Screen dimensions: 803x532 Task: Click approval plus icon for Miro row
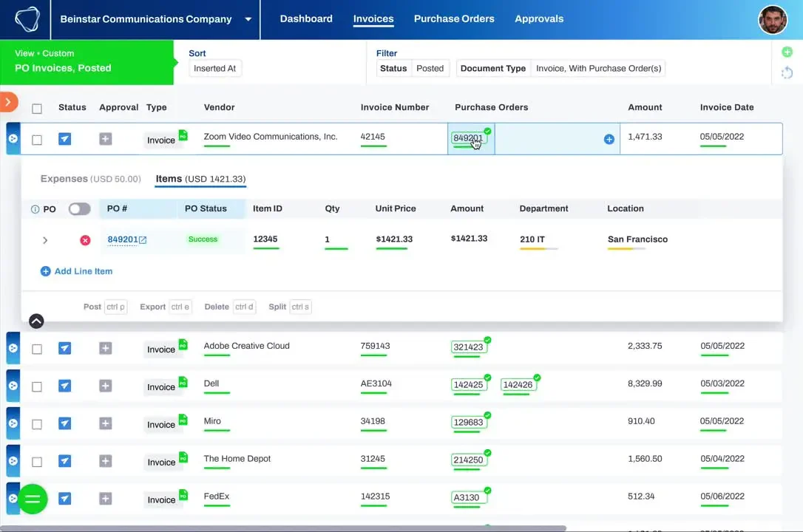point(106,423)
